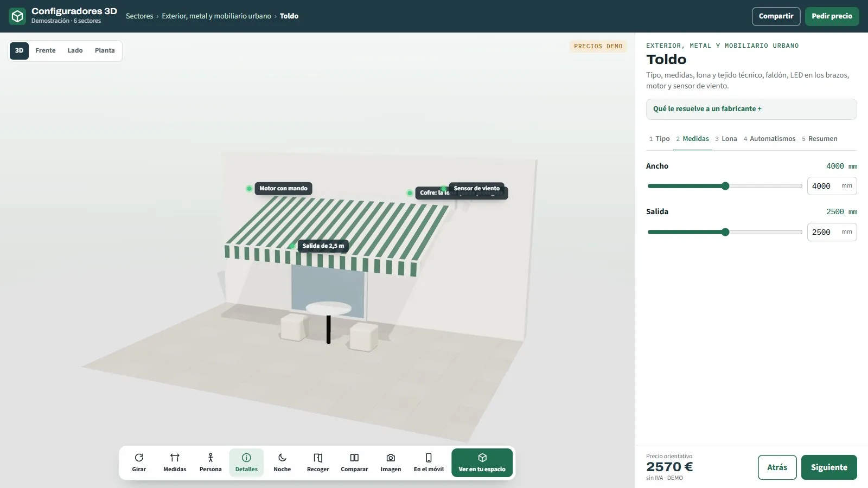Enable Noche night mode
The height and width of the screenshot is (488, 868).
(x=282, y=463)
